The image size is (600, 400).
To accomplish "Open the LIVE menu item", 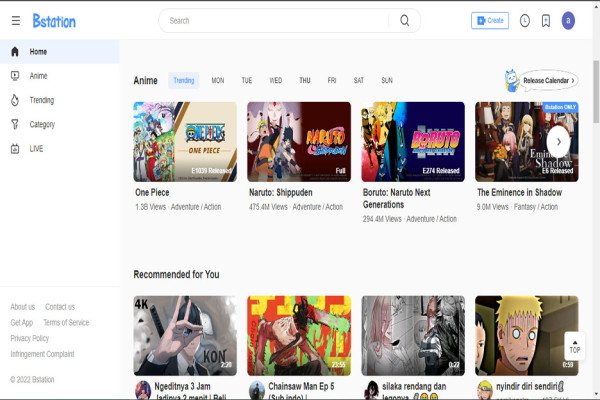I will pos(60,149).
